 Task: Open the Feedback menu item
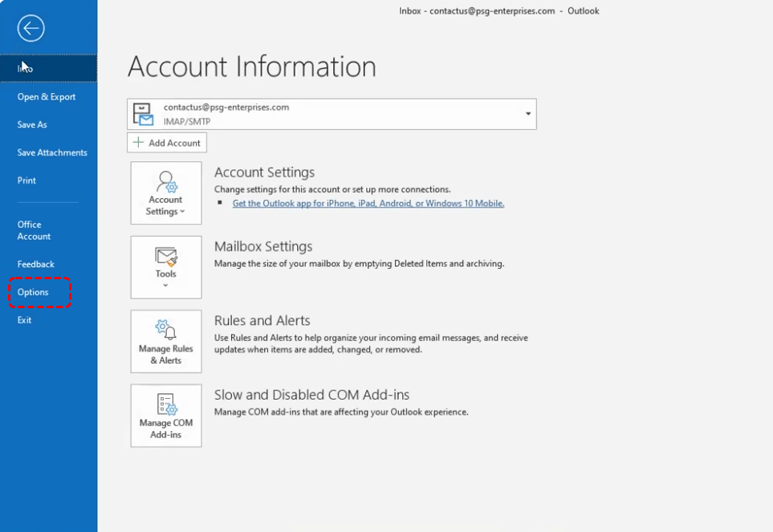click(36, 265)
